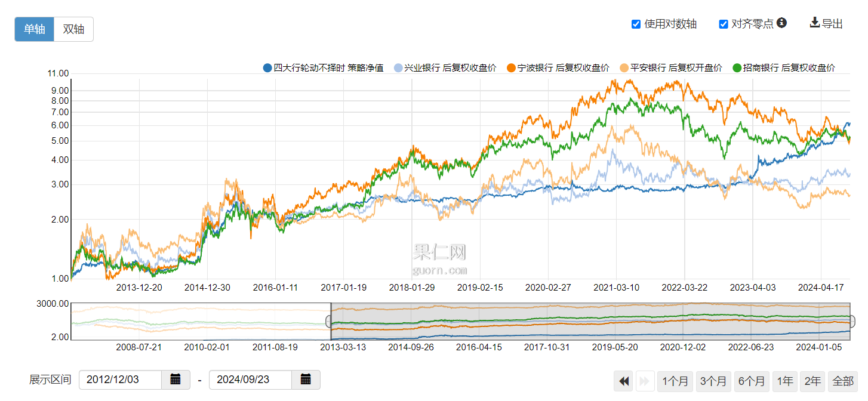Click the 2016-01-11 x-axis label
This screenshot has height=401, width=868.
275,287
